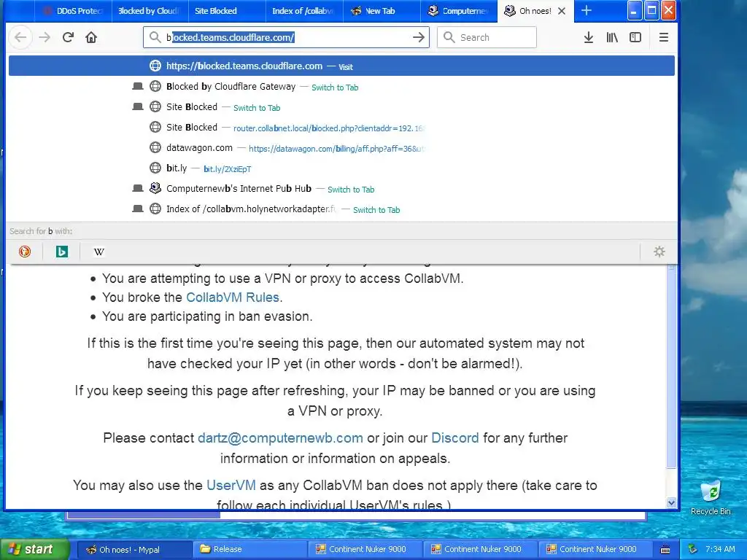Visit https://blocked.teams.cloudflare.com suggestion
The width and height of the screenshot is (747, 560).
(341, 66)
